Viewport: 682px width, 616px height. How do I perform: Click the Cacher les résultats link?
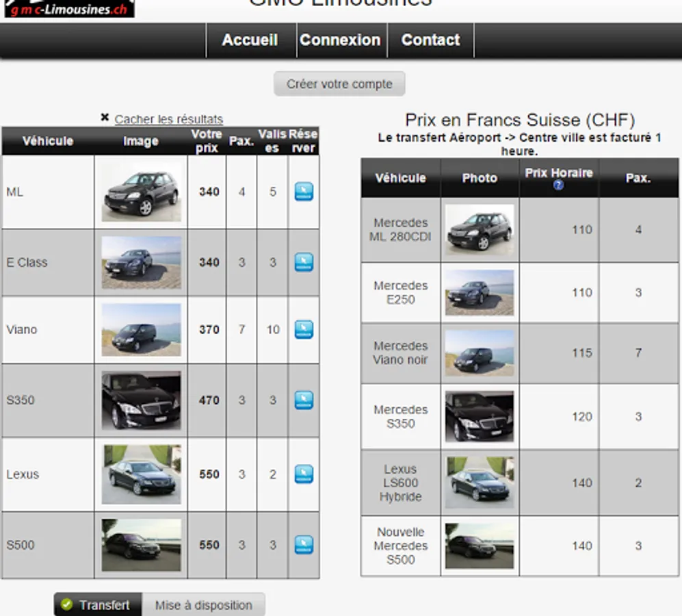tap(169, 119)
